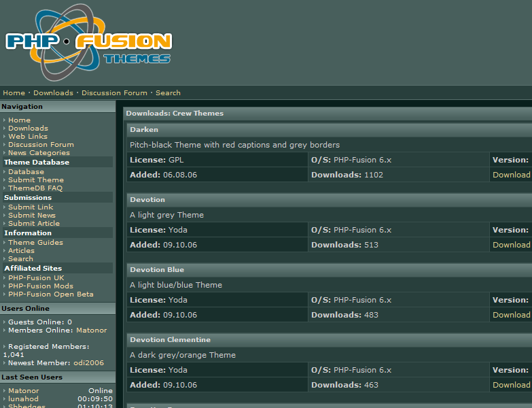The width and height of the screenshot is (532, 408).
Task: Visit PHP-Fusion UK affiliate site
Action: click(x=36, y=277)
